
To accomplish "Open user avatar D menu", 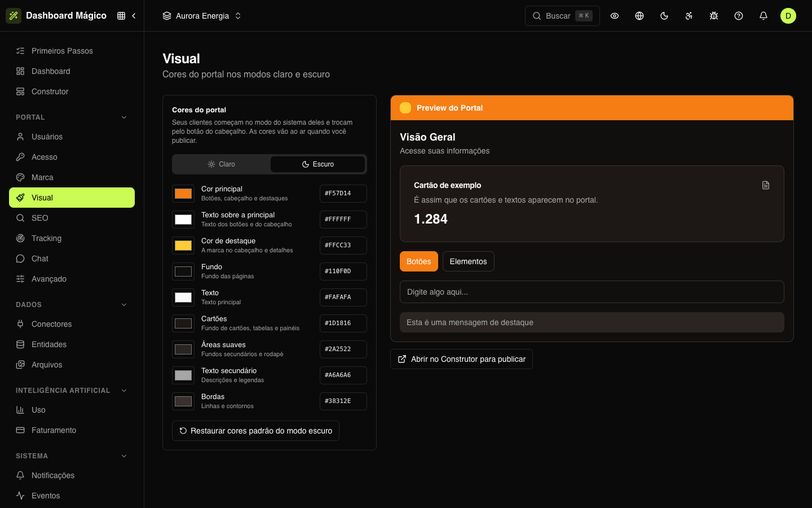I will pyautogui.click(x=788, y=16).
